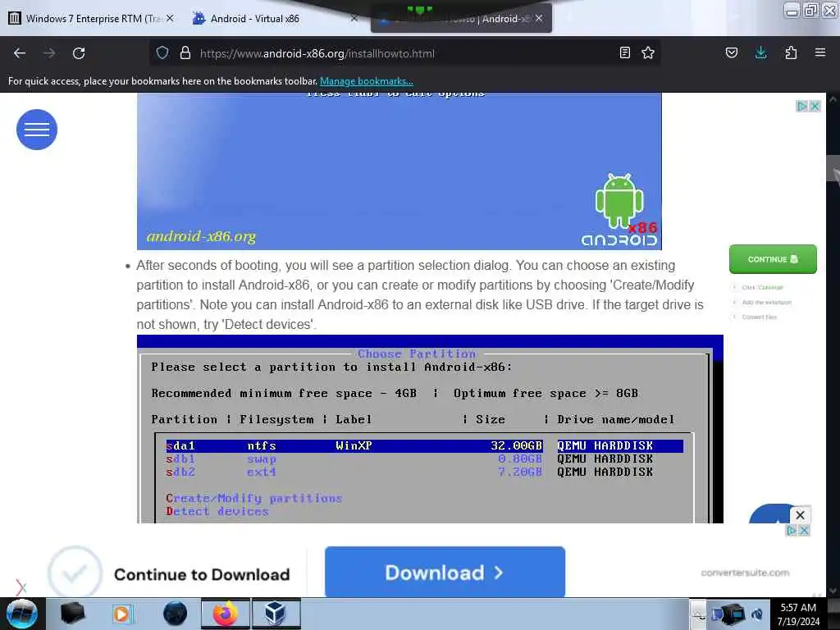Close the Android - Virtual x86 tab

coord(354,18)
